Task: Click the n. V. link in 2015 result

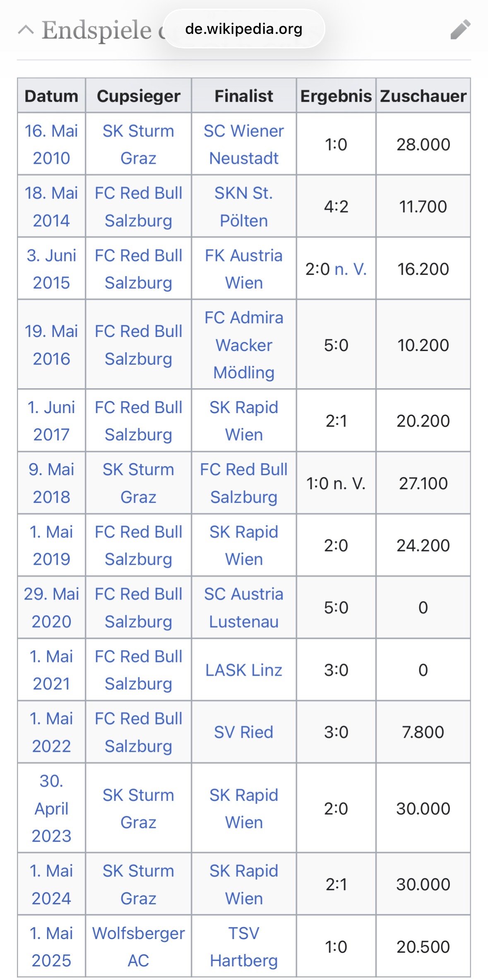Action: point(350,269)
